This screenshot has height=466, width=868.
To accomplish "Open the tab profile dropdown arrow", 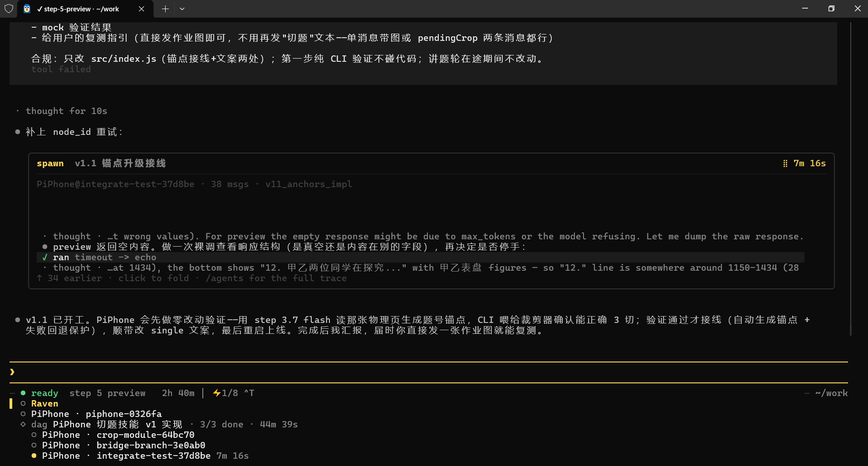I will [x=182, y=9].
